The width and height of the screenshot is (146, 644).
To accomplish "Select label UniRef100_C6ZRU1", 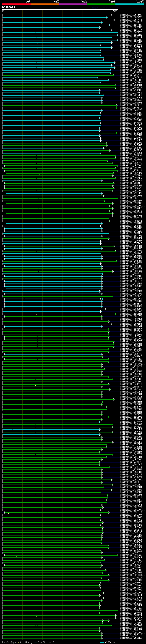I will tap(131, 55).
